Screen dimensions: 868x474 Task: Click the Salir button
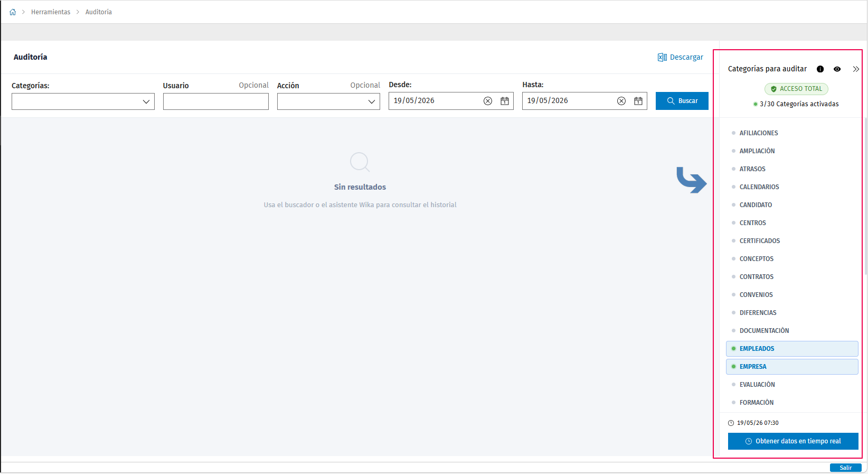846,468
